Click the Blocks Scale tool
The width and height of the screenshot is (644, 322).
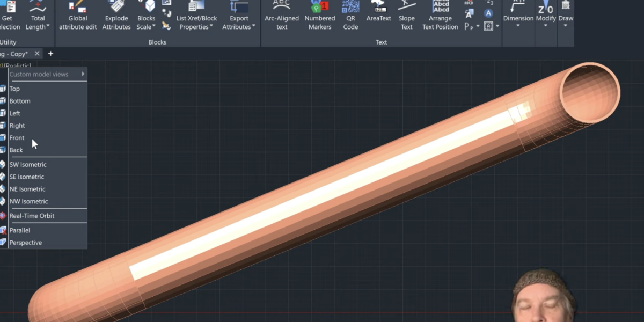pyautogui.click(x=146, y=16)
